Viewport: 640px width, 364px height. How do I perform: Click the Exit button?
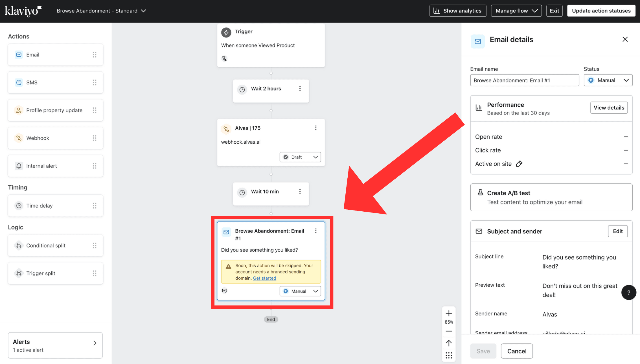point(554,11)
